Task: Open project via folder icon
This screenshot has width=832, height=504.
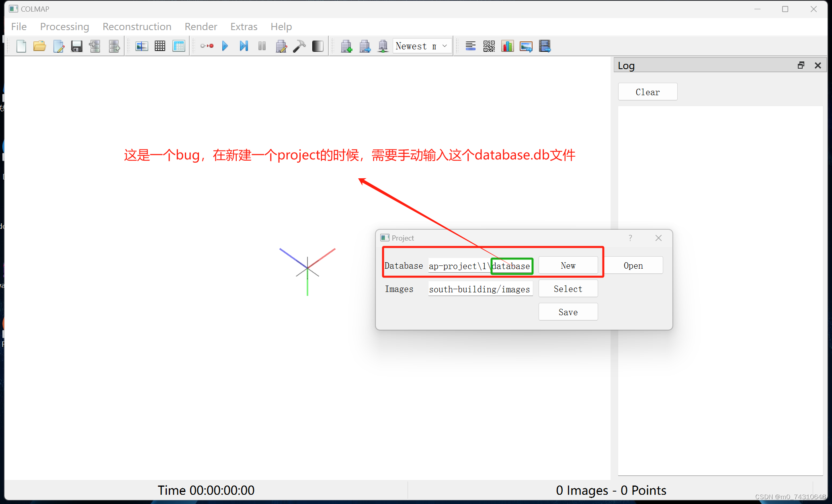Action: (39, 46)
